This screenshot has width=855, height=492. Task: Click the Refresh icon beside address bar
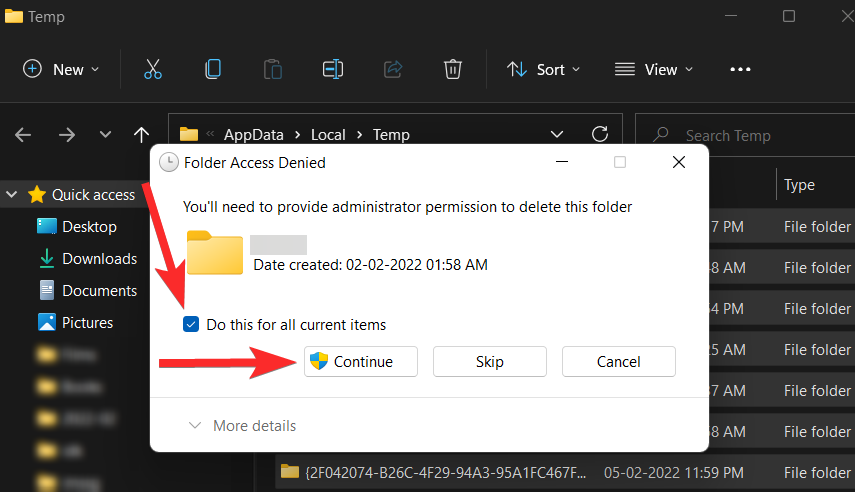(600, 134)
